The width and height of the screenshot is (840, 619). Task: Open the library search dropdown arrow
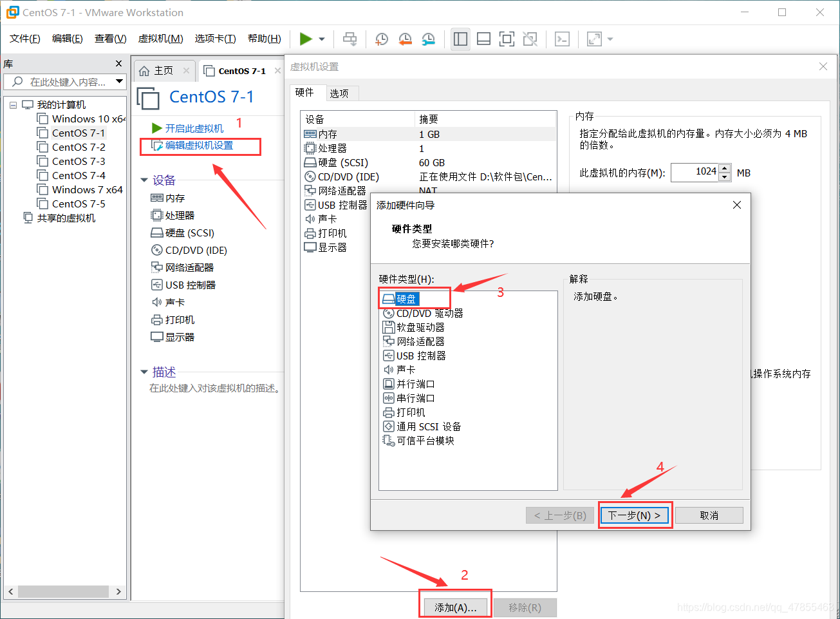click(x=119, y=81)
